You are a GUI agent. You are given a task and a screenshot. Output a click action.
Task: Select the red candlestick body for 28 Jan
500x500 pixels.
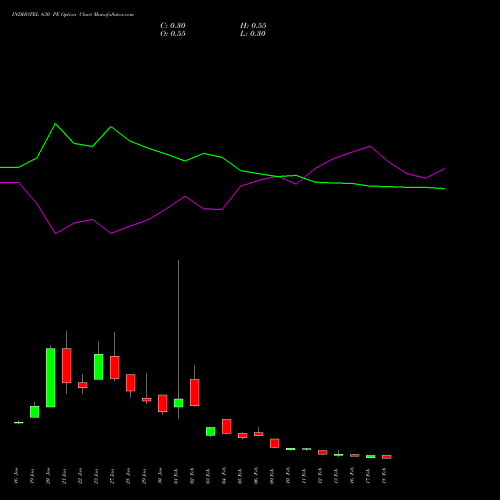pyautogui.click(x=131, y=382)
